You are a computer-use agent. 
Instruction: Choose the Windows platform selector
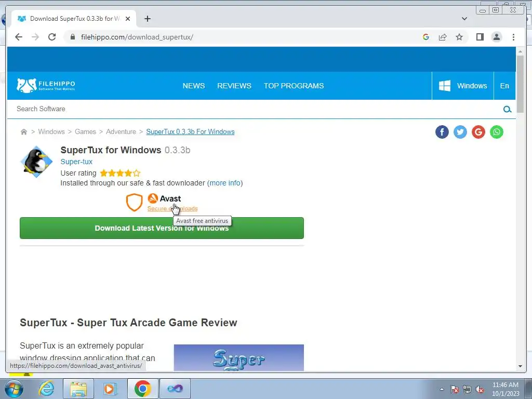[463, 86]
